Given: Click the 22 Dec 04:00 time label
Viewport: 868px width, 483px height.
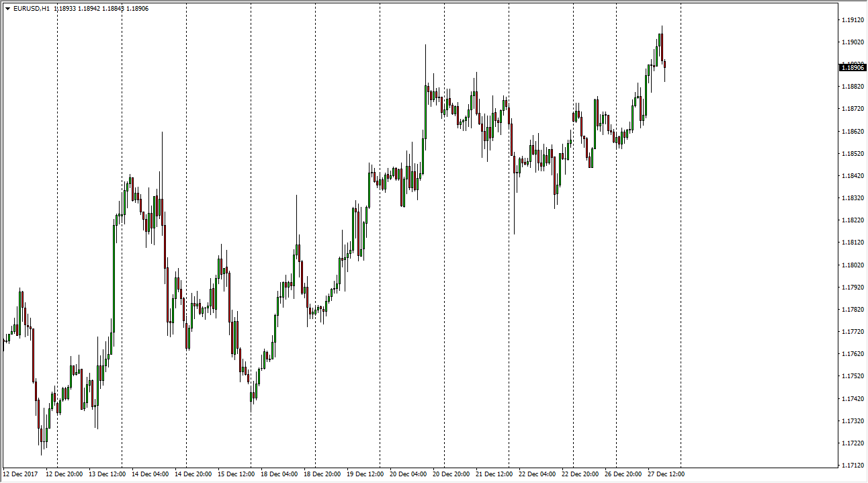Looking at the screenshot, I should [x=537, y=474].
